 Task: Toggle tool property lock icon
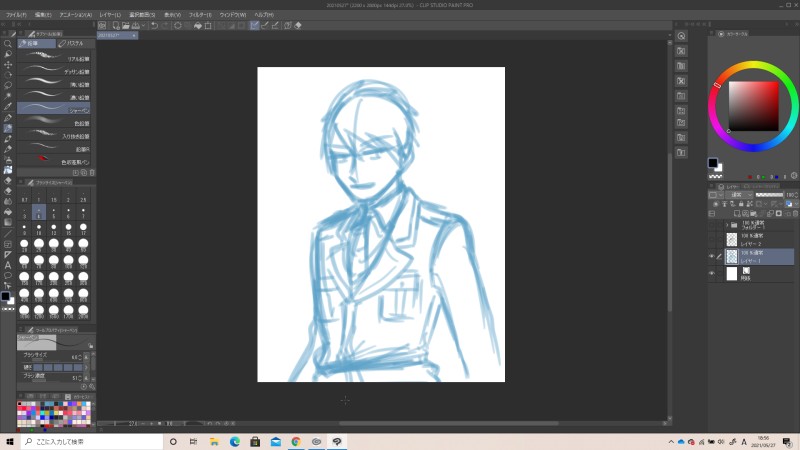point(90,346)
